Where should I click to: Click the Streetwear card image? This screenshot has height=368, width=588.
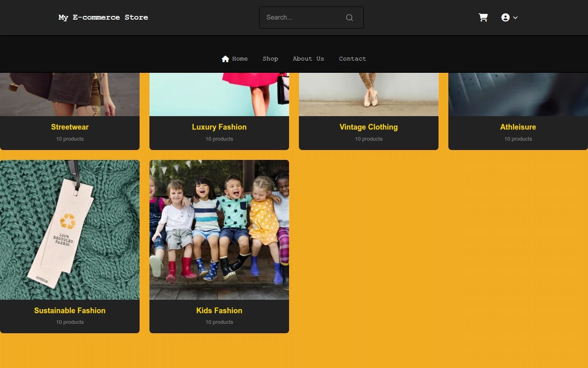70,94
